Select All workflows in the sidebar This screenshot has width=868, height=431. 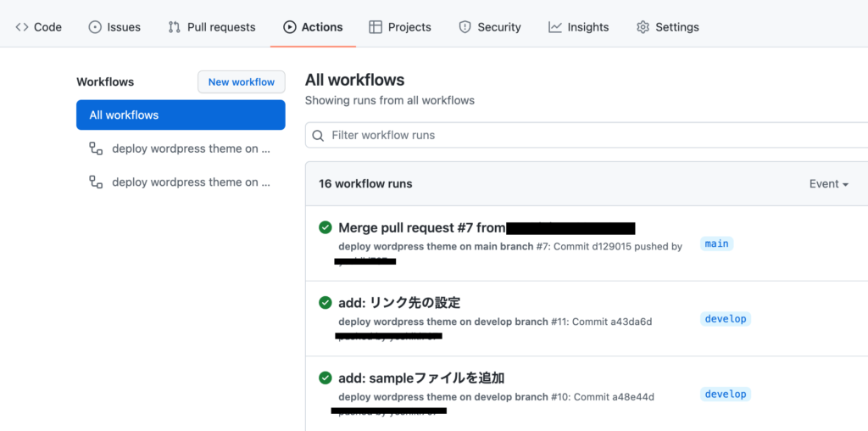tap(181, 115)
